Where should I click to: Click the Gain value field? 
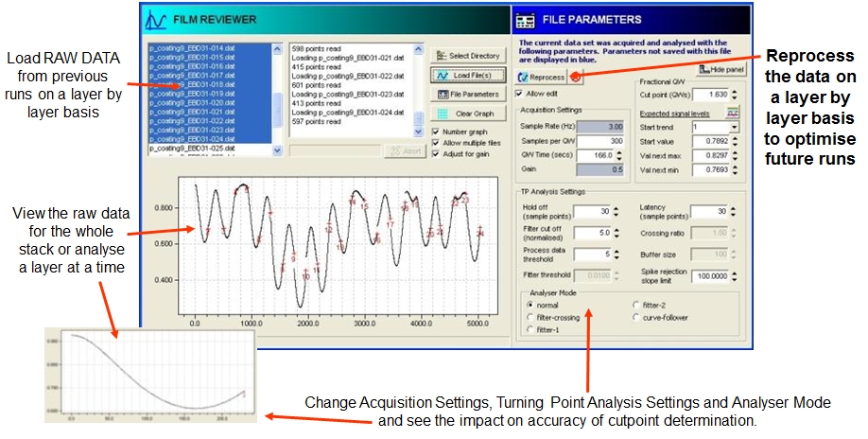click(600, 169)
